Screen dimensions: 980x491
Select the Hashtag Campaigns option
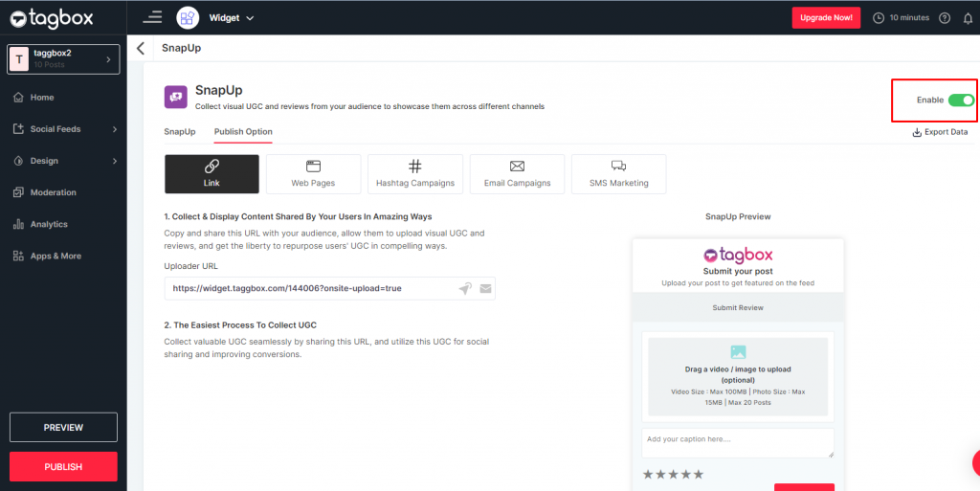point(414,174)
